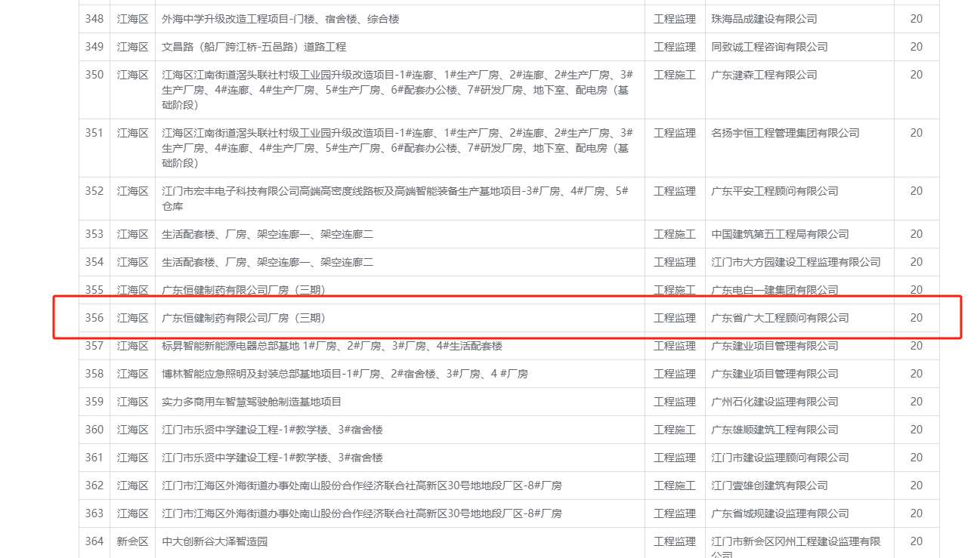
Task: Click score 20 in row 359
Action: pos(916,402)
